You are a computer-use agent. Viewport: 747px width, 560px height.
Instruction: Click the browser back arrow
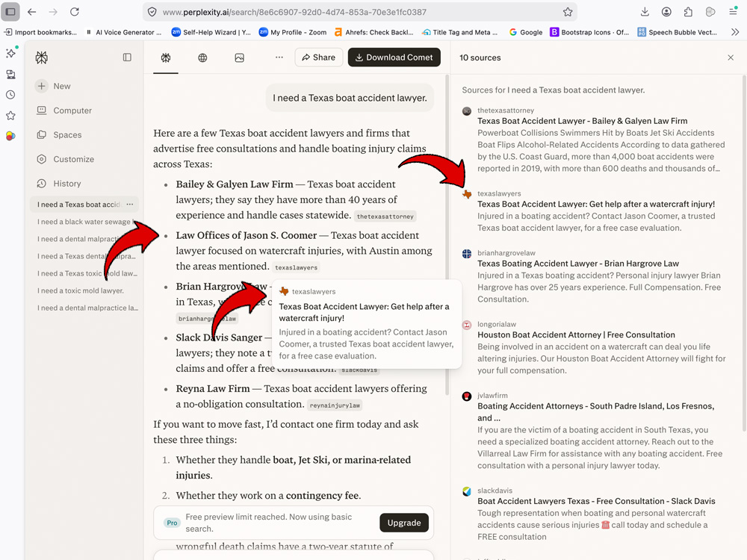pos(32,12)
